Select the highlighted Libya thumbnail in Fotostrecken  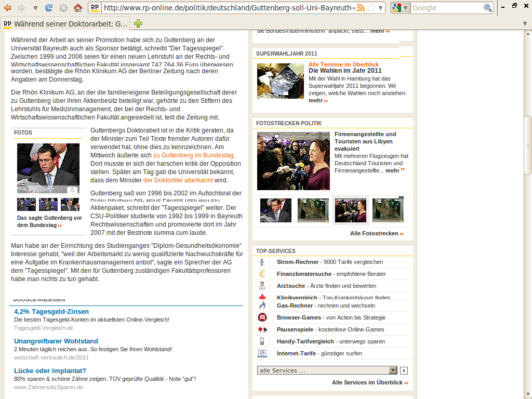click(351, 210)
